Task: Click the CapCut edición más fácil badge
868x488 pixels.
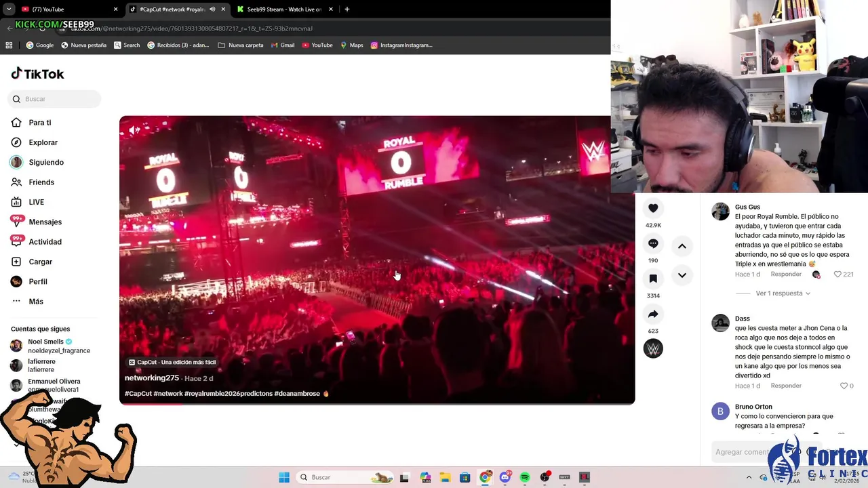Action: tap(172, 362)
